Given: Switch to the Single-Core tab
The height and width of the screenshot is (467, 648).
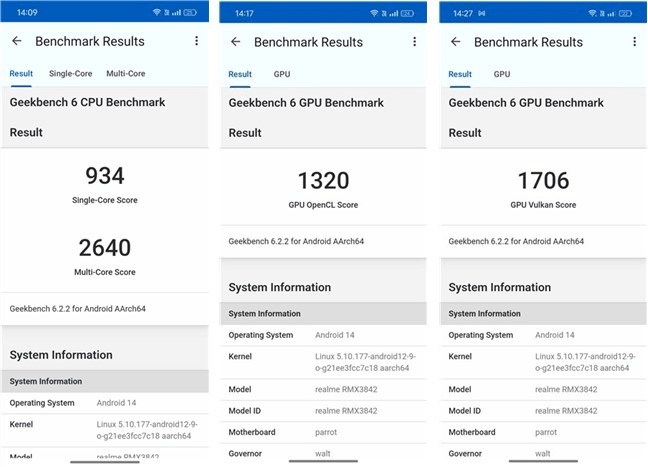Looking at the screenshot, I should 70,74.
